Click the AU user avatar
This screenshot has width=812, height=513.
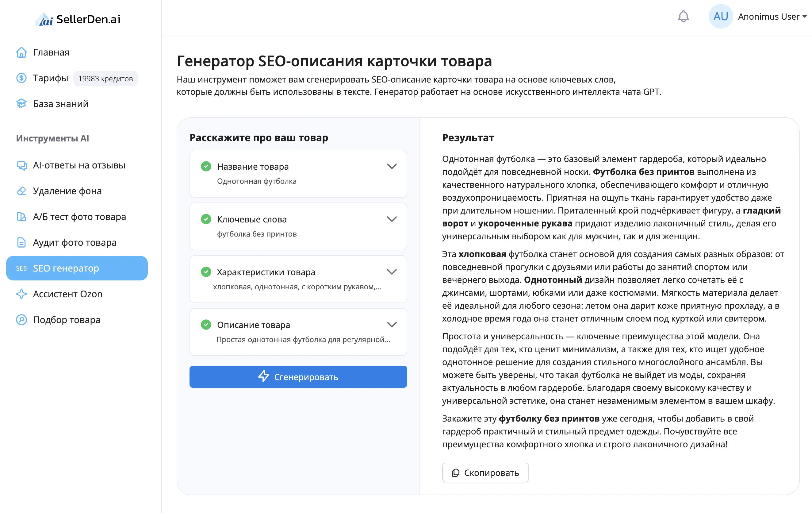pyautogui.click(x=721, y=16)
